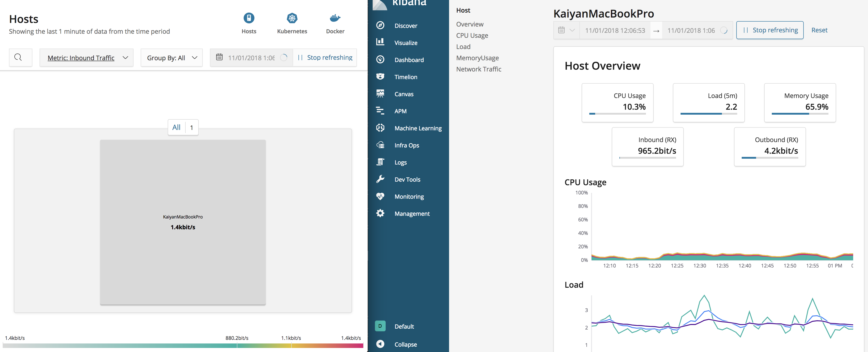Image resolution: width=868 pixels, height=352 pixels.
Task: Click the KaiyanMacBookPro host tile
Action: click(183, 222)
